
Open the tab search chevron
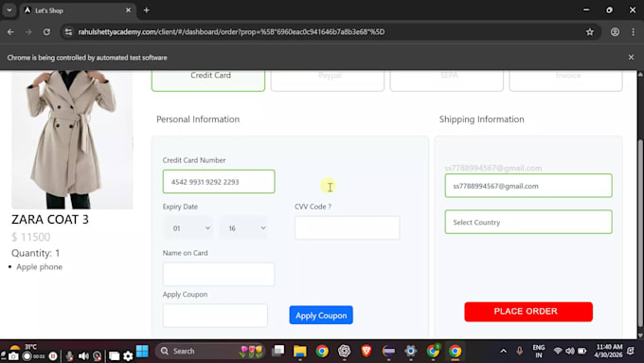9,10
